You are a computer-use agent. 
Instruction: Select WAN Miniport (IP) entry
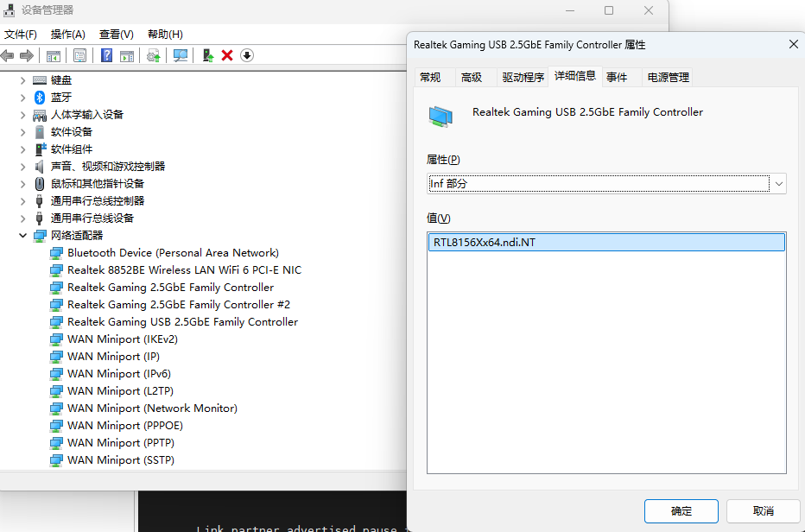pyautogui.click(x=113, y=357)
